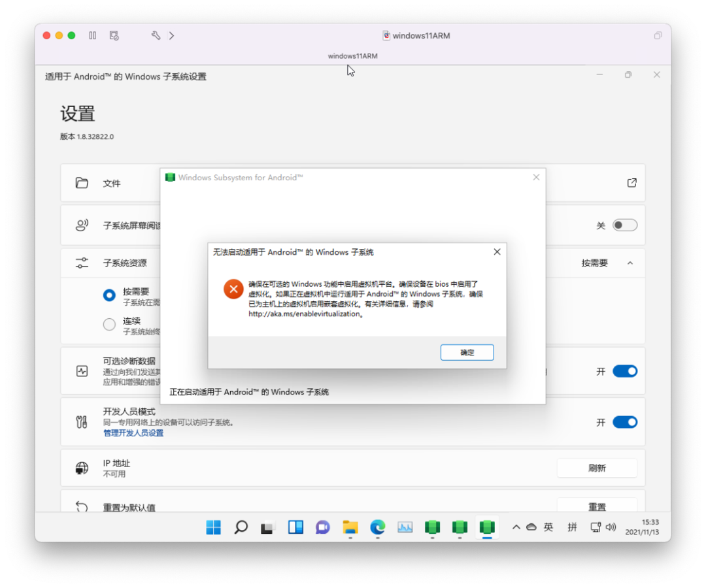Click the second green Android subsystem taskbar icon
Viewport: 706px width, 588px height.
point(460,527)
